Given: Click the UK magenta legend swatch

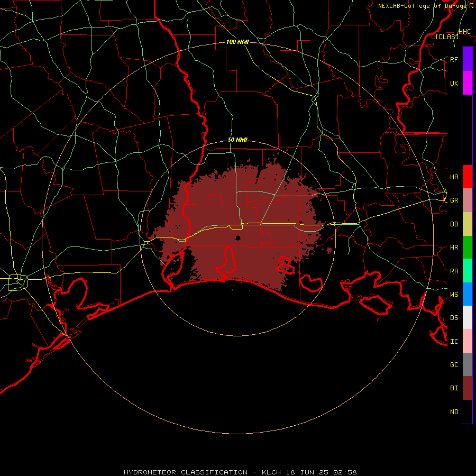Looking at the screenshot, I should 467,83.
